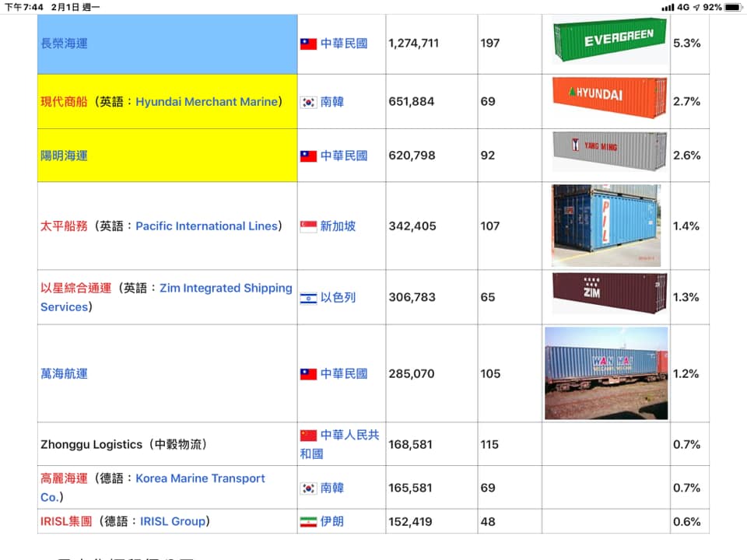Tap the battery indicator in status bar

[x=733, y=7]
